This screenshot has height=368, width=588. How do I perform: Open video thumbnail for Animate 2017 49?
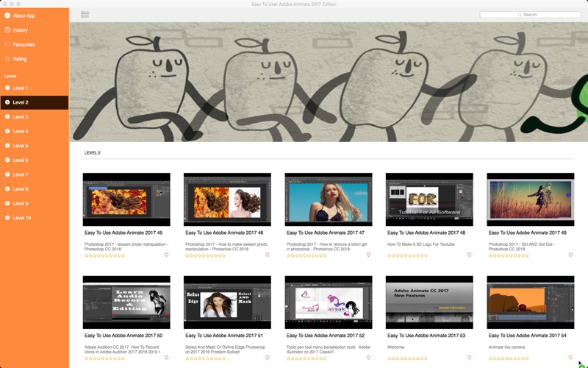click(x=530, y=199)
